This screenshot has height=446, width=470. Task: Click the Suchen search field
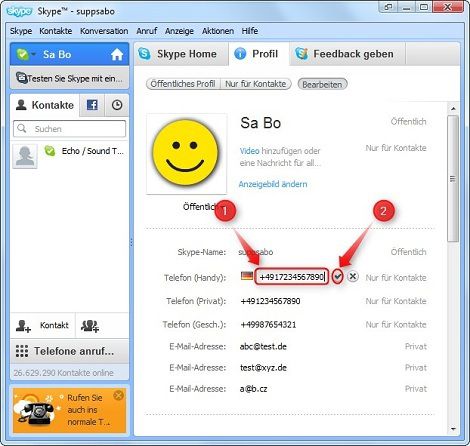pos(70,129)
